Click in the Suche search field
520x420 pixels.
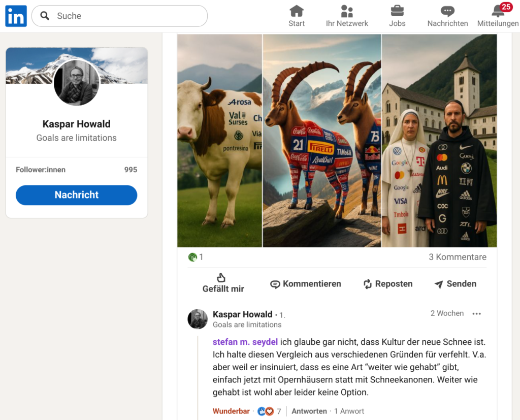click(x=127, y=16)
